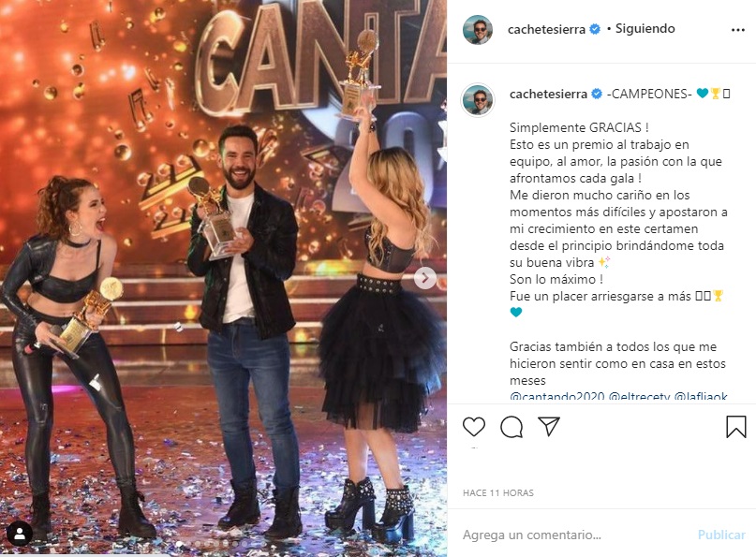Open cachetesierra username in caption
The image size is (756, 557).
(548, 94)
